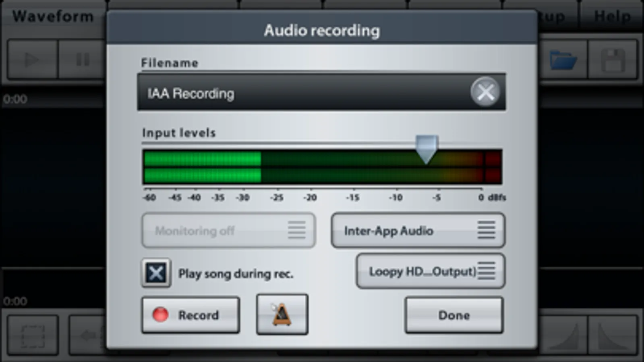Image resolution: width=644 pixels, height=362 pixels.
Task: Open the Help tab
Action: click(x=612, y=16)
